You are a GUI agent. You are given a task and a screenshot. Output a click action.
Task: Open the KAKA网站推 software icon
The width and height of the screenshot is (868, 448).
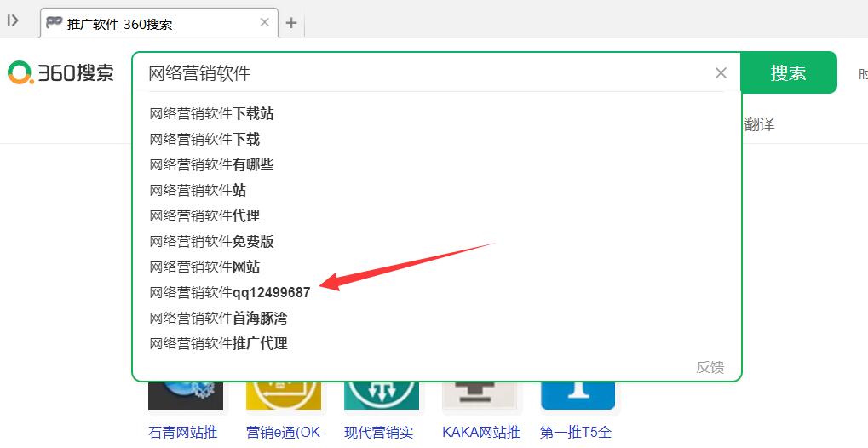480,397
